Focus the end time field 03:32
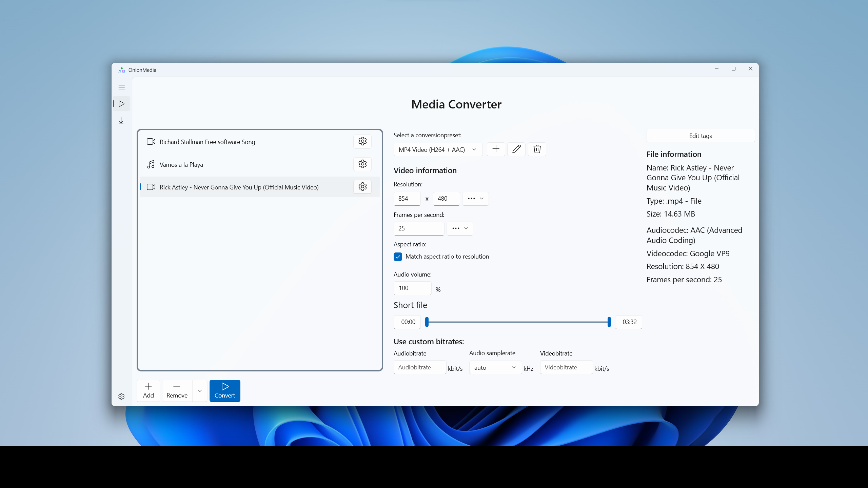This screenshot has height=488, width=868. pos(629,322)
